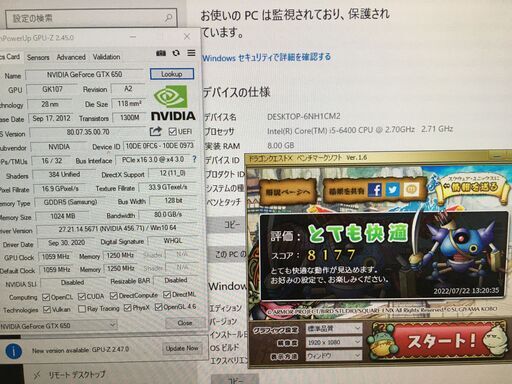The width and height of the screenshot is (512, 384).
Task: Click the Driver Date value Sep 30, 2020
Action: (x=66, y=243)
